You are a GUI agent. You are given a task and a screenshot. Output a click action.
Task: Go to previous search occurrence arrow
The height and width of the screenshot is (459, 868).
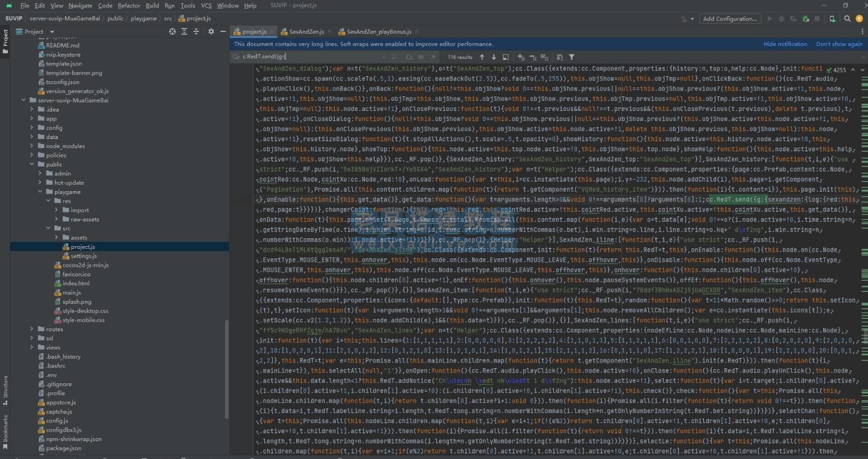point(482,57)
